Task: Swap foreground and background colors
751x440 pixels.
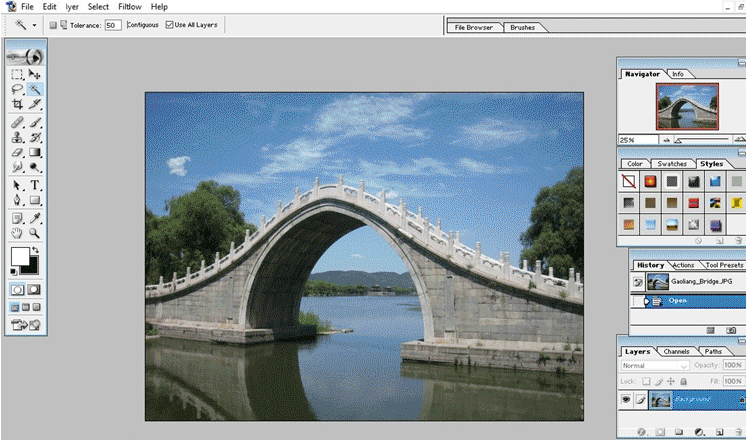Action: click(x=35, y=250)
